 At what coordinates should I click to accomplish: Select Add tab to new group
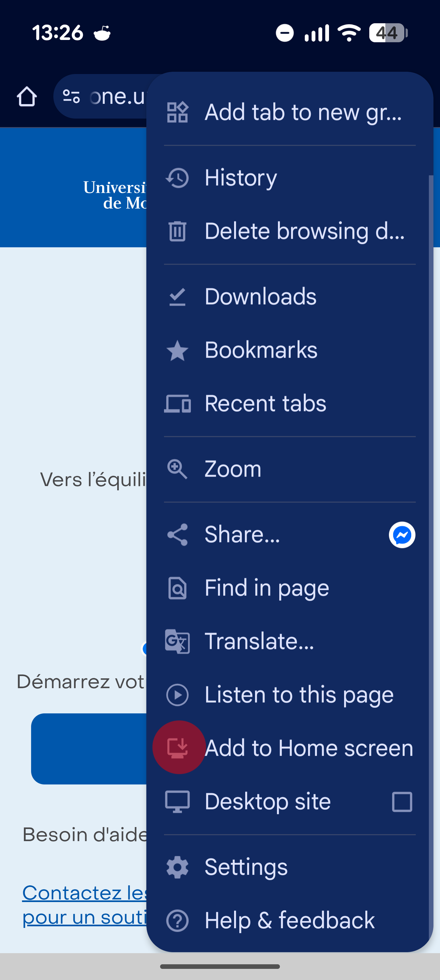289,112
